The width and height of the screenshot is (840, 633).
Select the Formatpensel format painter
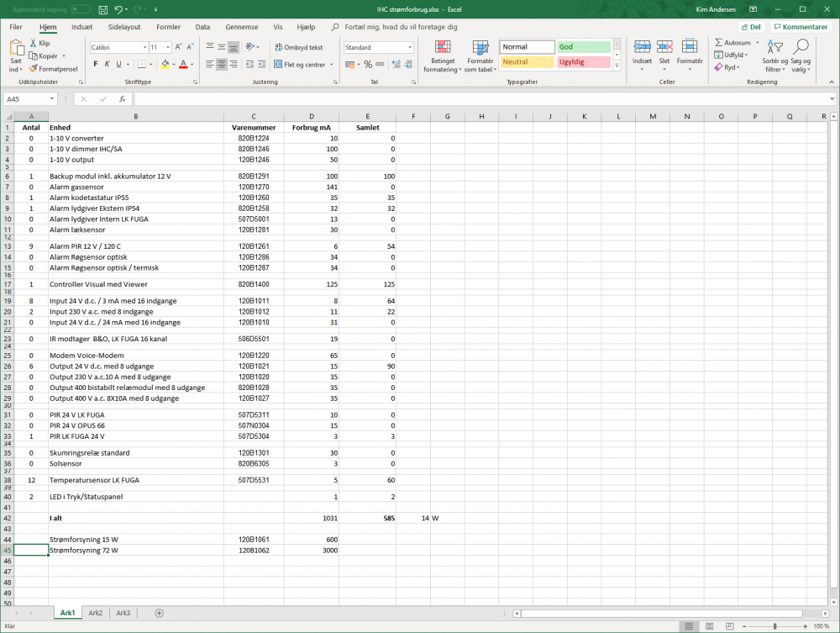click(34, 68)
